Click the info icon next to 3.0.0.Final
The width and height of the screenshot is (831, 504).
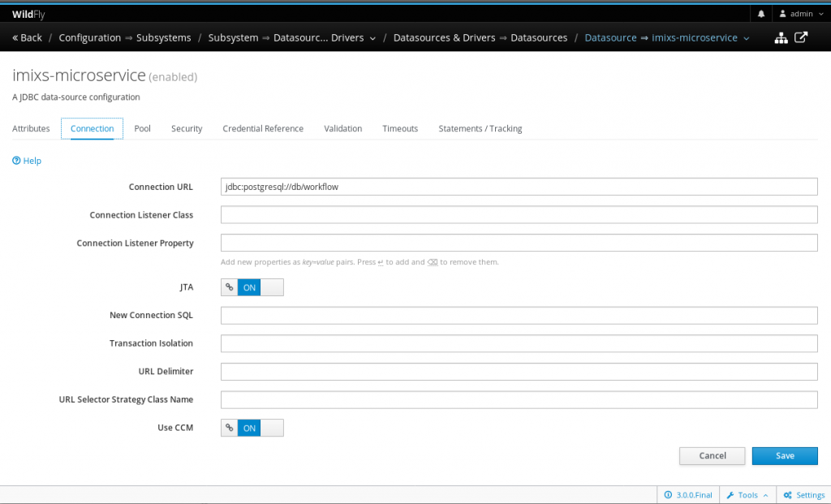click(668, 494)
